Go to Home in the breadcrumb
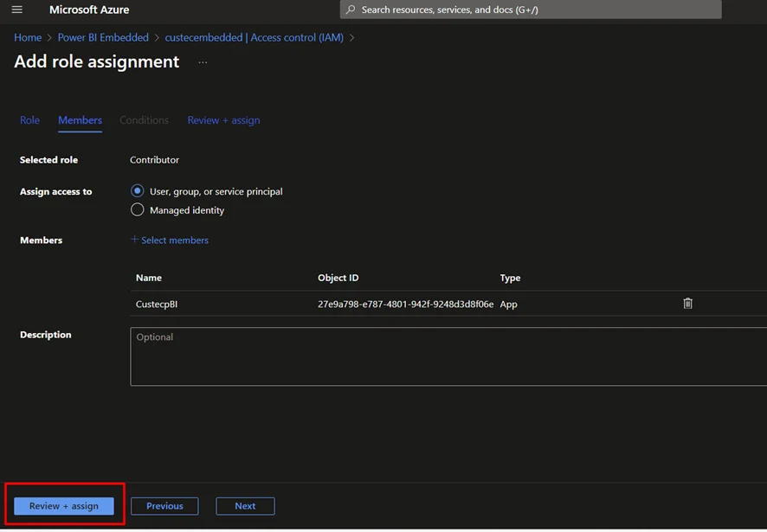 (x=28, y=38)
